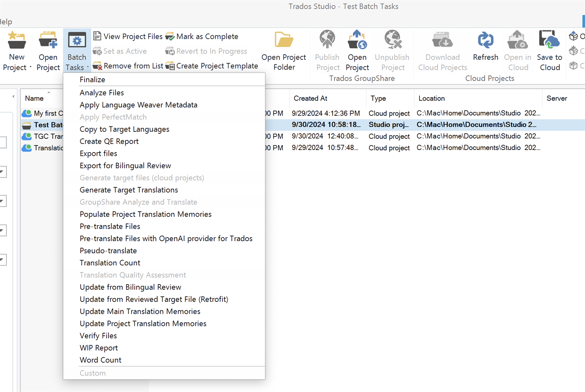Choose Copy to Target Languages
The width and height of the screenshot is (585, 392).
(125, 129)
